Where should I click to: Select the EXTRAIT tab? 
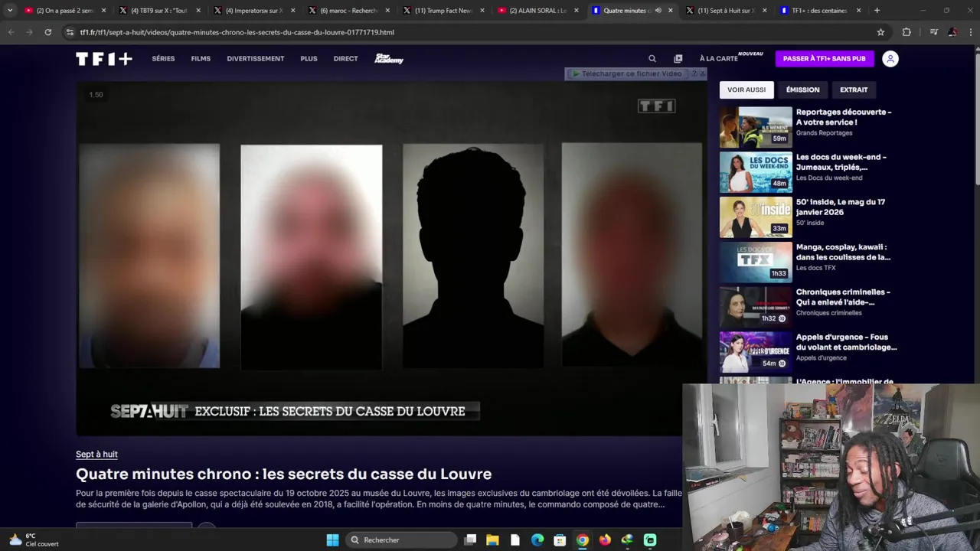tap(854, 90)
